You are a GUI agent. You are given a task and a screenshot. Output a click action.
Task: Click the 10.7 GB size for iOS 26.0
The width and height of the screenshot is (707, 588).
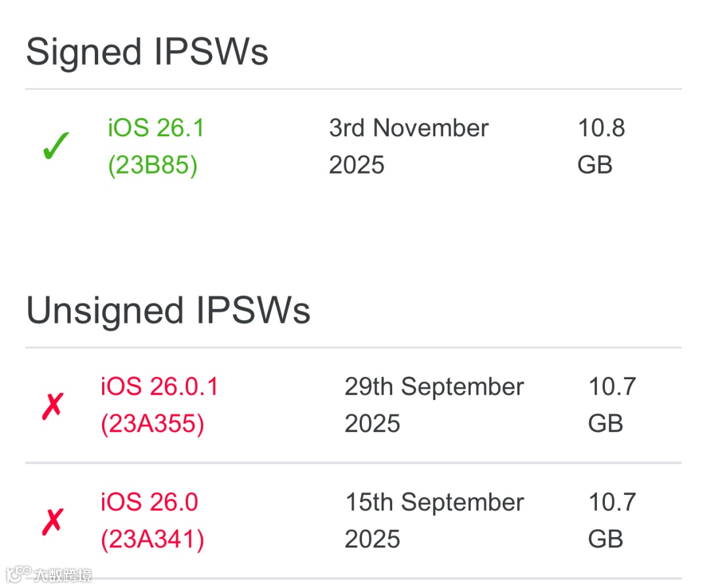(x=612, y=521)
